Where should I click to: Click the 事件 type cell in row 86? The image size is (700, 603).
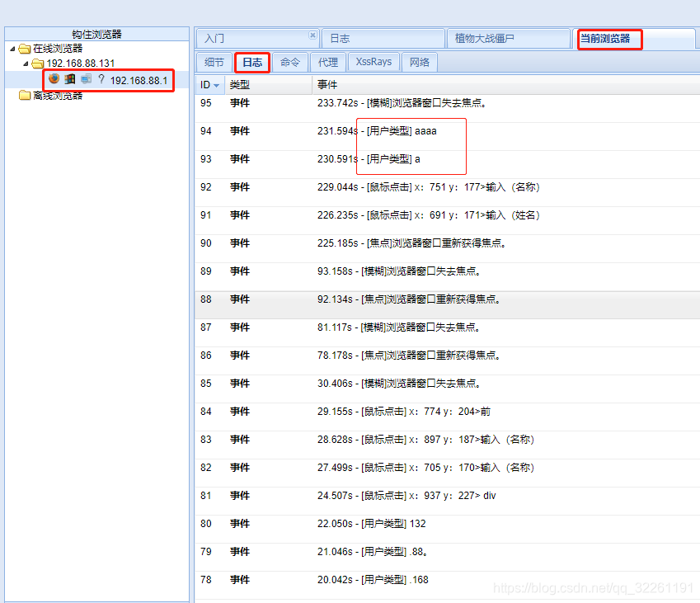[x=240, y=356]
